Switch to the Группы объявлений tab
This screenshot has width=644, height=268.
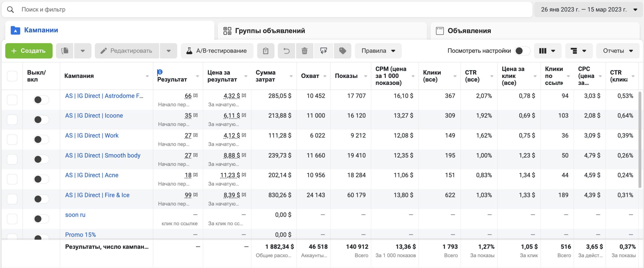point(322,31)
